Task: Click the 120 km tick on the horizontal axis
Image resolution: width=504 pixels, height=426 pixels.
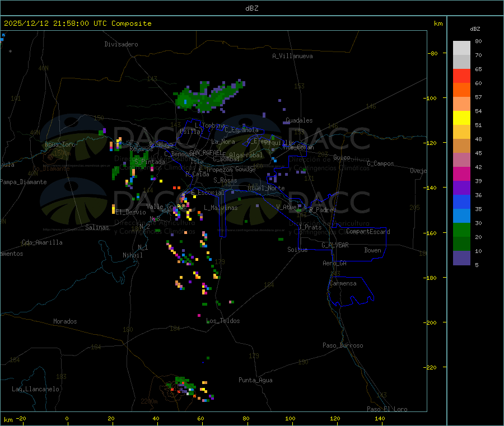Action: (x=335, y=418)
